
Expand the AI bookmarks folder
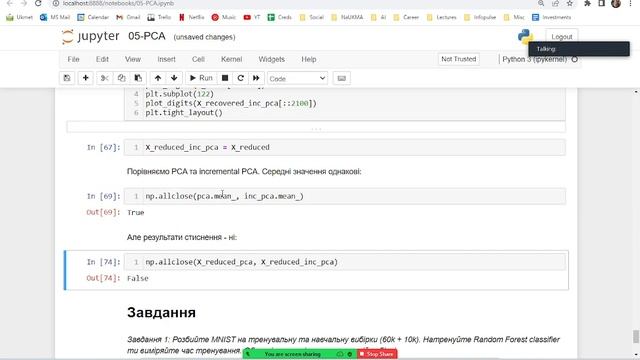click(x=378, y=17)
